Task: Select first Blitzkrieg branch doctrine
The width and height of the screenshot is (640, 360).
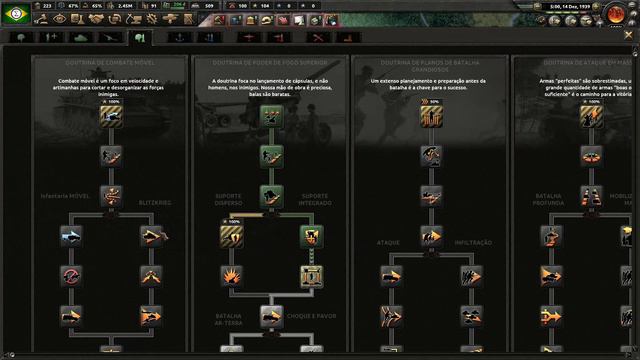Action: [151, 236]
